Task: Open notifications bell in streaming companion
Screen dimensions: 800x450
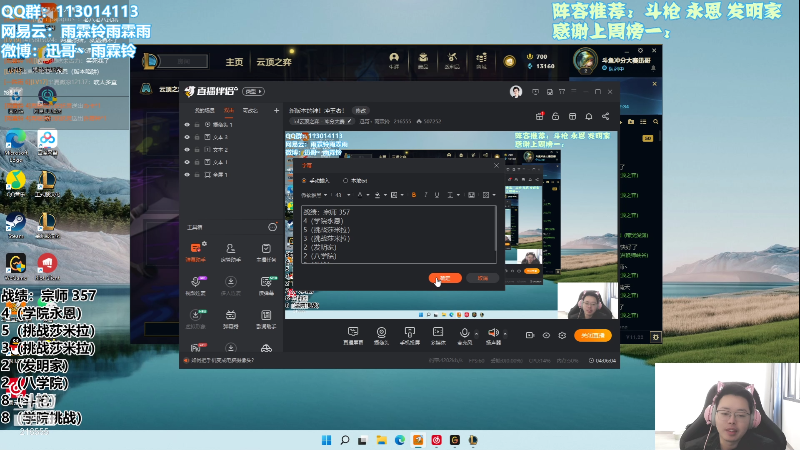Action: pyautogui.click(x=589, y=116)
